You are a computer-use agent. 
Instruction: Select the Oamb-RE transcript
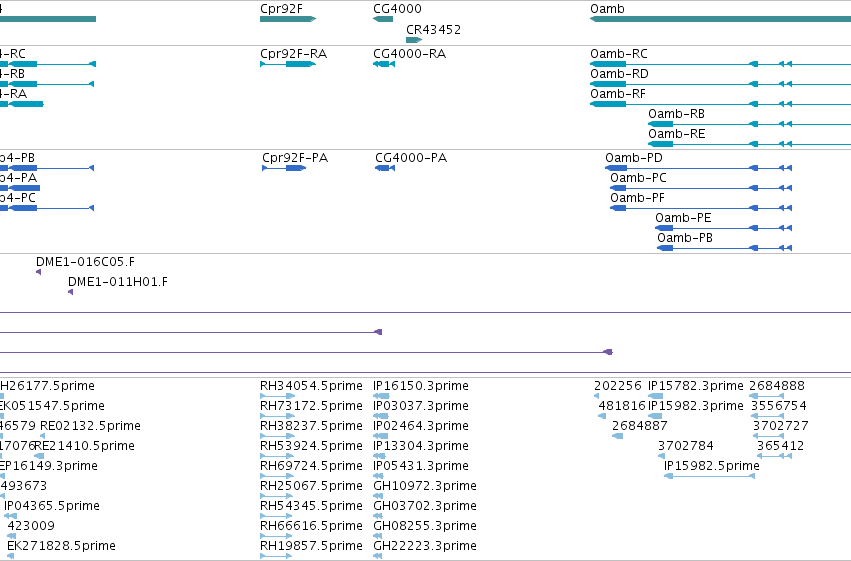750,144
